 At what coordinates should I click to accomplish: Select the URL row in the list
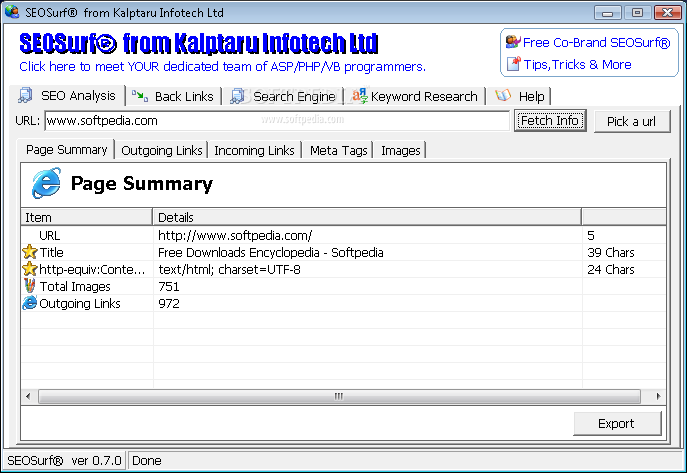pos(343,235)
